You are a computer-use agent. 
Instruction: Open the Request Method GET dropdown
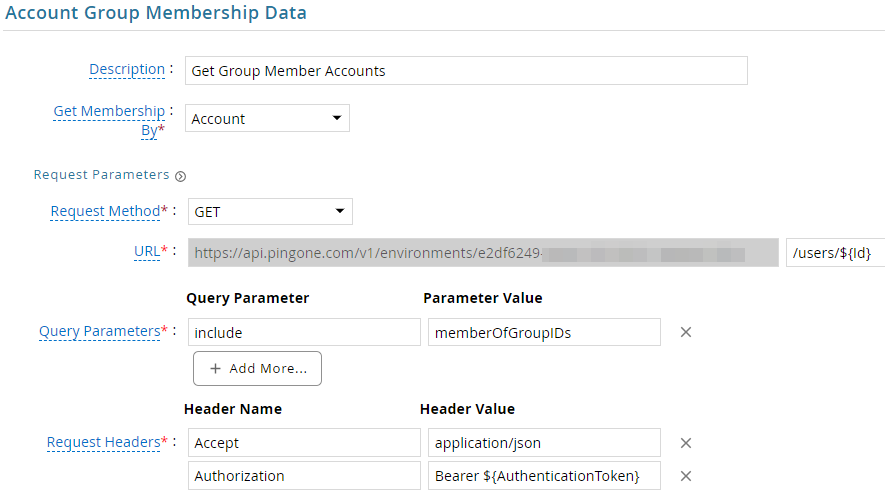(270, 211)
